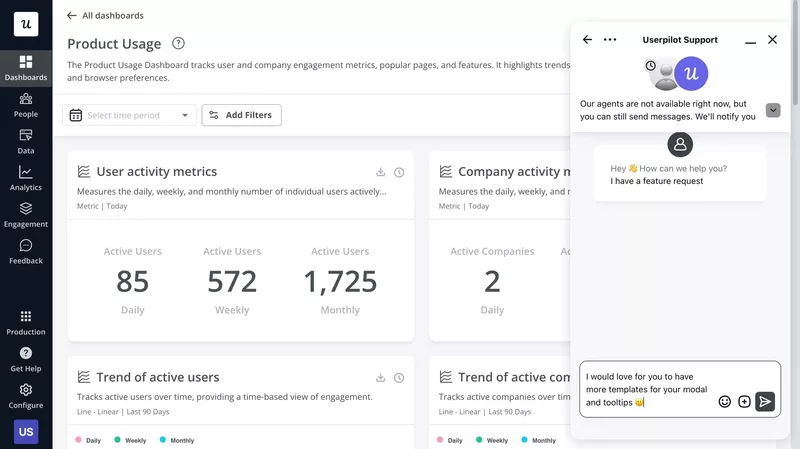Open the chat options three-dots menu

610,40
